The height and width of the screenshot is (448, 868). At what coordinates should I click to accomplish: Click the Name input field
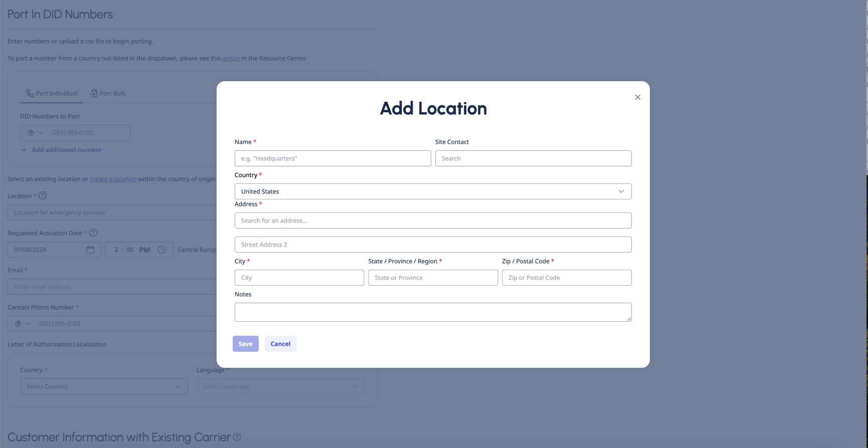[x=332, y=158]
